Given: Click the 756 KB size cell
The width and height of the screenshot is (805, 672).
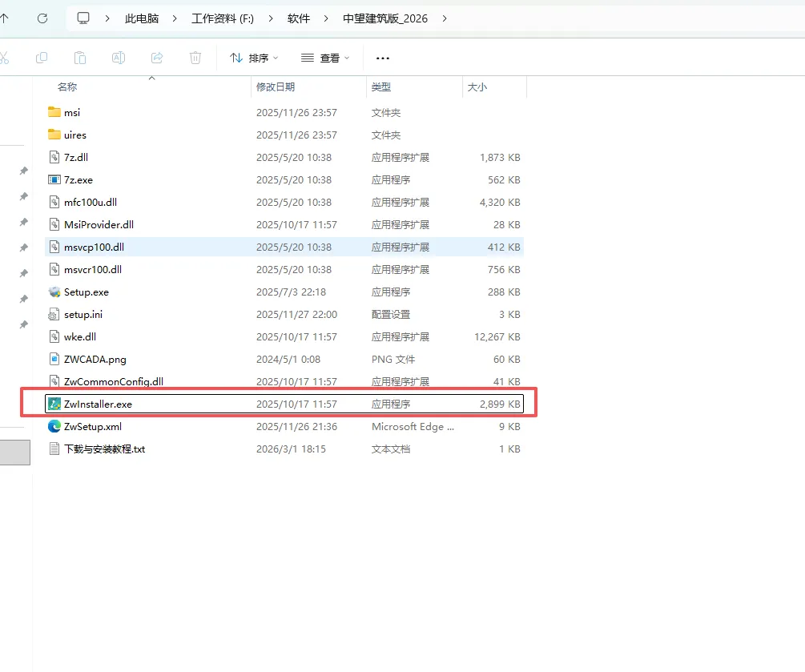Looking at the screenshot, I should pos(504,269).
